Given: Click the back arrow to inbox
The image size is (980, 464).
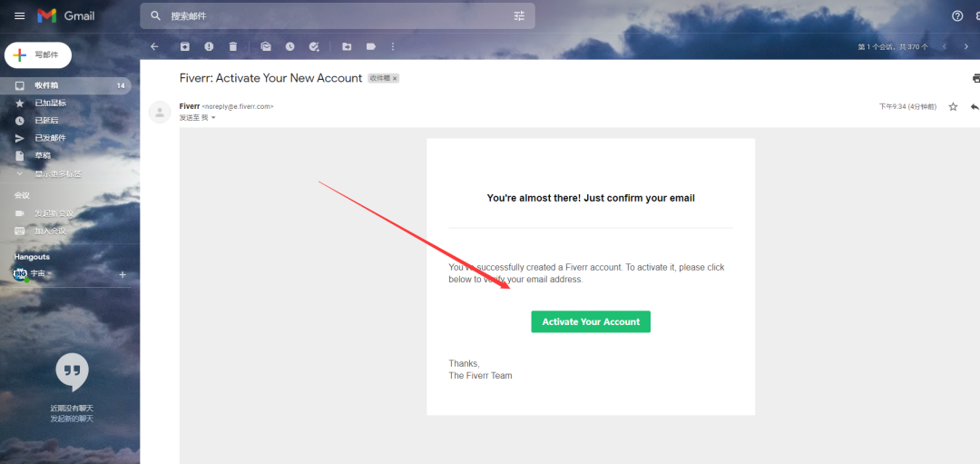Looking at the screenshot, I should [x=154, y=46].
